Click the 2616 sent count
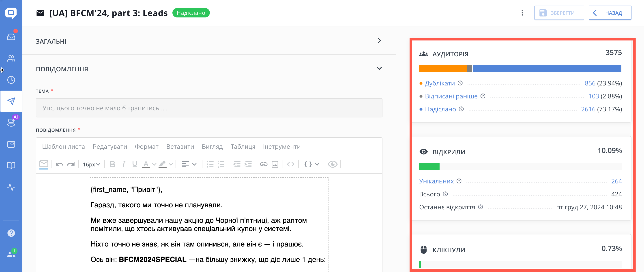This screenshot has height=272, width=644. pos(588,109)
